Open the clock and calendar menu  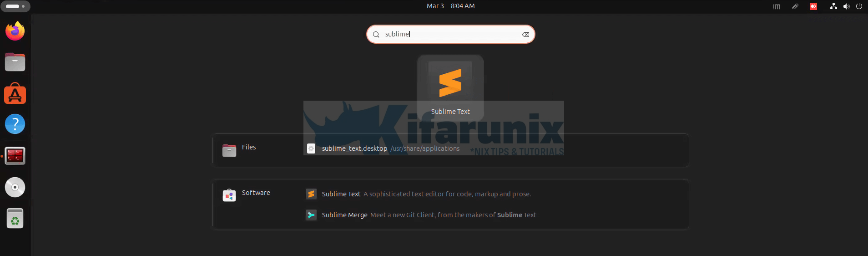coord(450,6)
